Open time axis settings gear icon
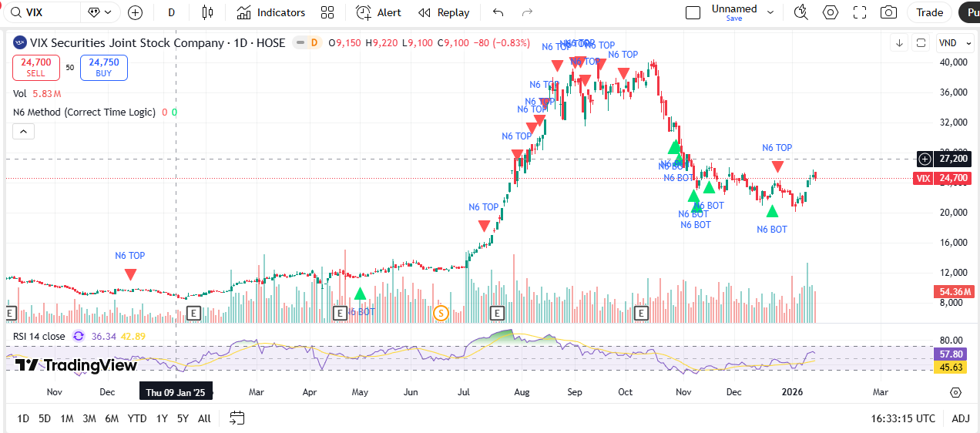The image size is (980, 433). (x=955, y=392)
